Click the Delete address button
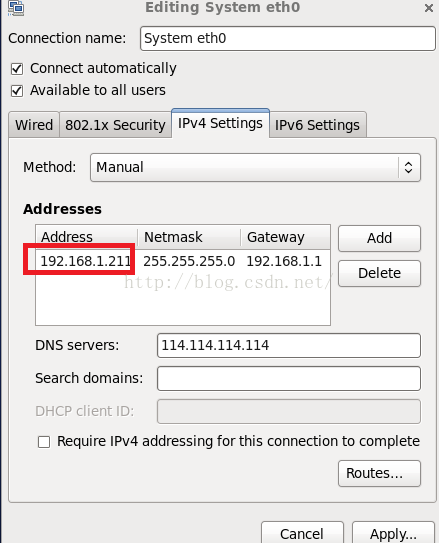Screen dimensions: 439x543 (379, 273)
